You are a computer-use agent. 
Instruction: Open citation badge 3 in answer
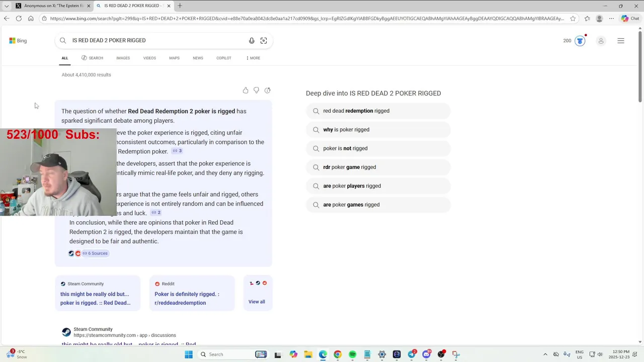(x=177, y=151)
